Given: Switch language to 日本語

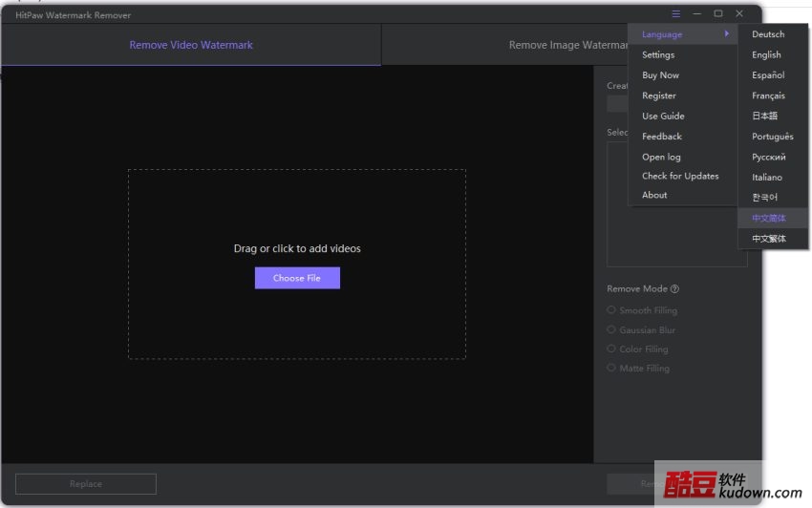Looking at the screenshot, I should 773,116.
